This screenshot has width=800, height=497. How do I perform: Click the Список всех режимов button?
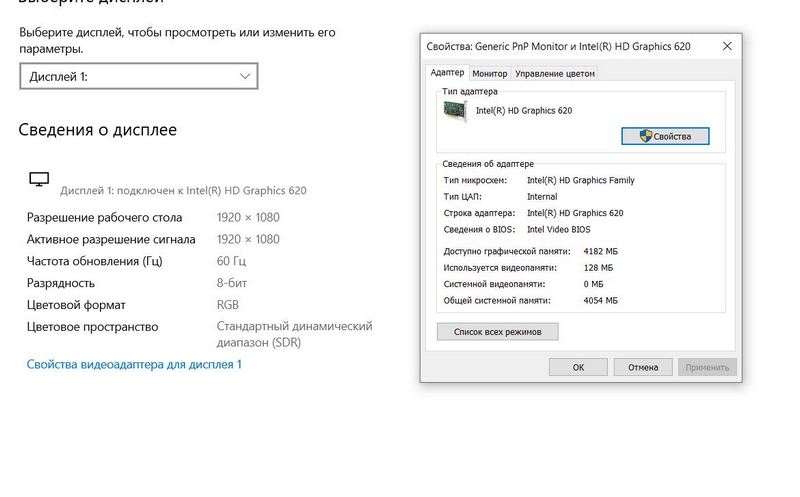point(497,331)
